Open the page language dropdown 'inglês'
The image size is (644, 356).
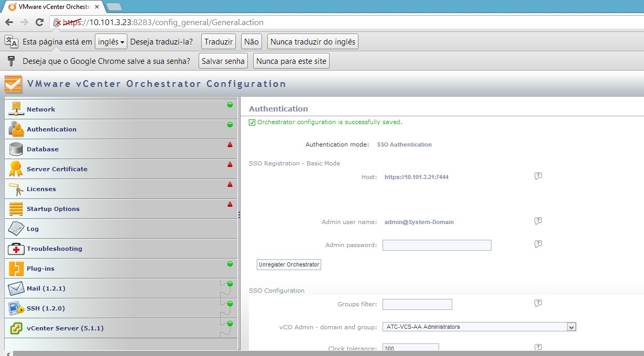(x=111, y=42)
